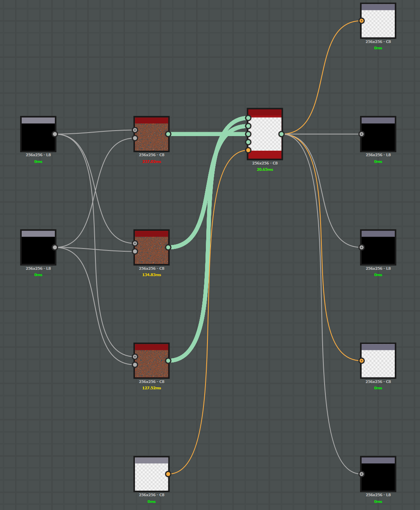
Task: Select the output socket of the top-left L8 node
Action: 54,134
